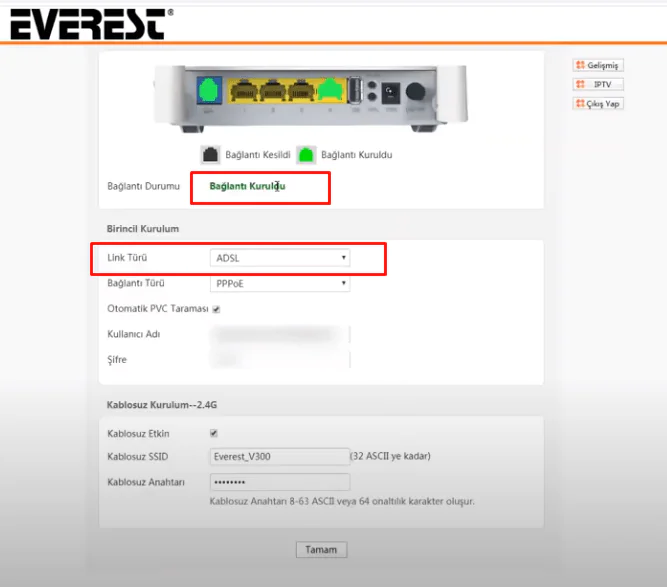Click the round power jack on router image
The width and height of the screenshot is (667, 587).
[415, 91]
